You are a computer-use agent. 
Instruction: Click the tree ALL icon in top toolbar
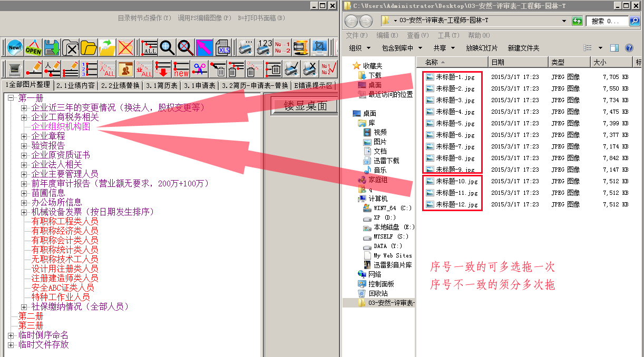149,48
